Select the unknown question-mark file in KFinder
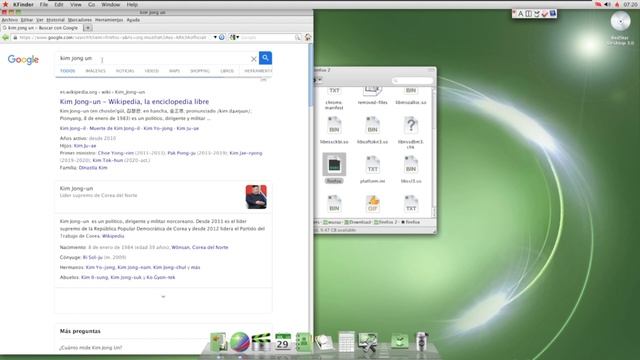The height and width of the screenshot is (360, 640). coord(411,132)
